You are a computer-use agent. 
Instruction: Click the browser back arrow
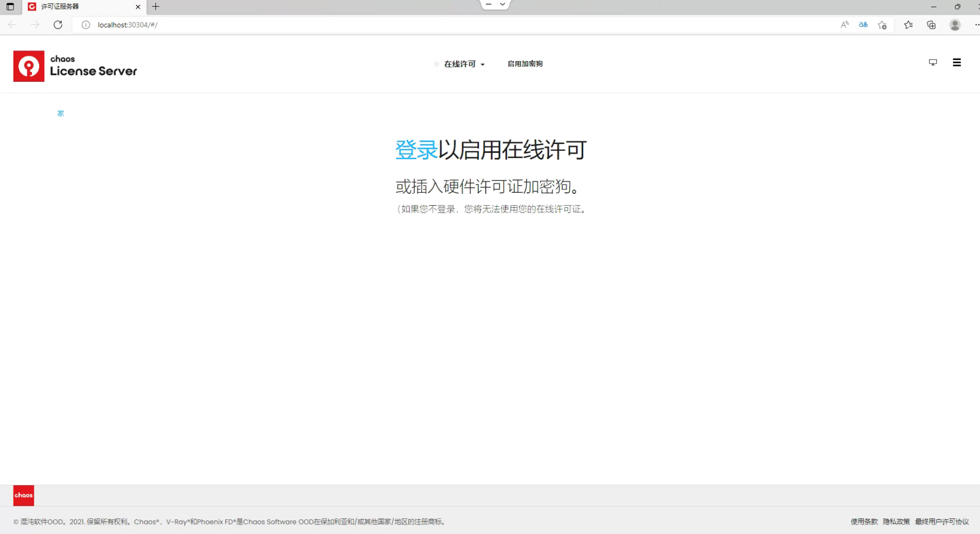[x=12, y=25]
